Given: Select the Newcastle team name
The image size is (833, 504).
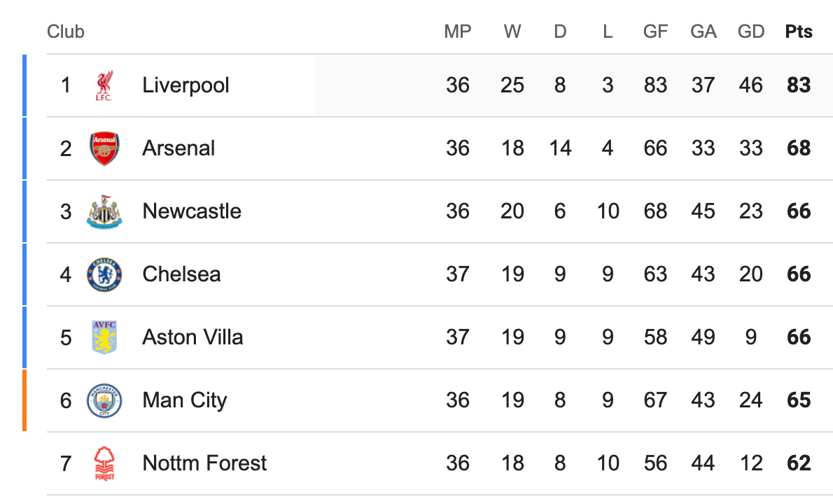Looking at the screenshot, I should click(x=192, y=211).
